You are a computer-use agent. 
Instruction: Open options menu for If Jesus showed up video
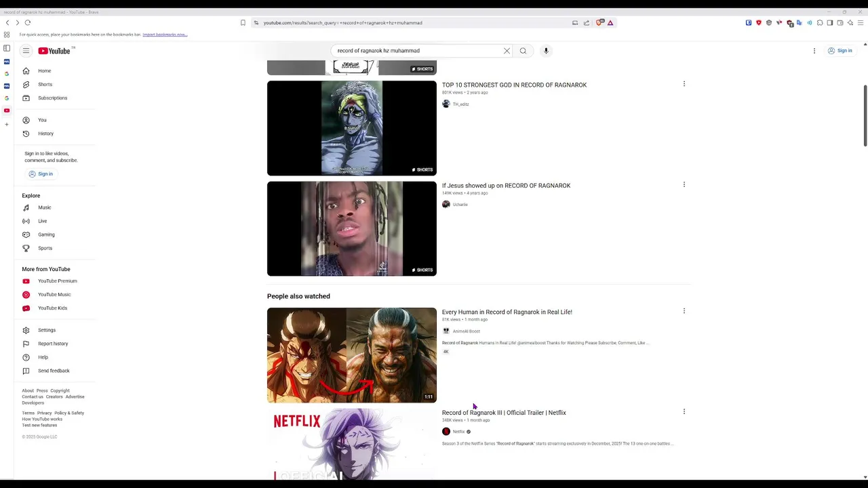click(x=684, y=184)
